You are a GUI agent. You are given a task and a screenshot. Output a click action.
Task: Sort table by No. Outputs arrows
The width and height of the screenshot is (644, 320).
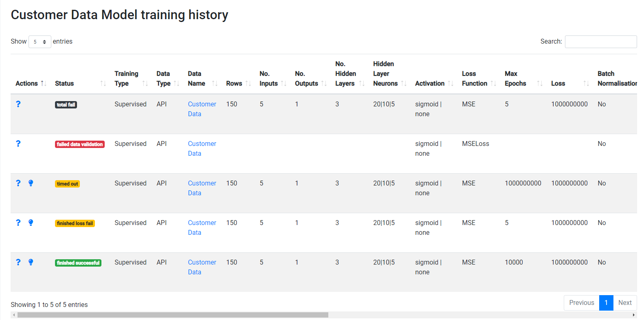click(324, 83)
